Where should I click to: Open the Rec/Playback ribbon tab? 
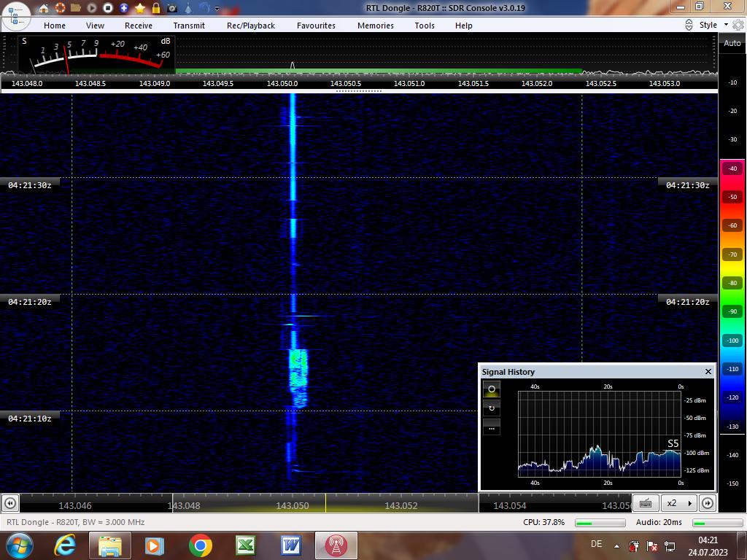(251, 26)
